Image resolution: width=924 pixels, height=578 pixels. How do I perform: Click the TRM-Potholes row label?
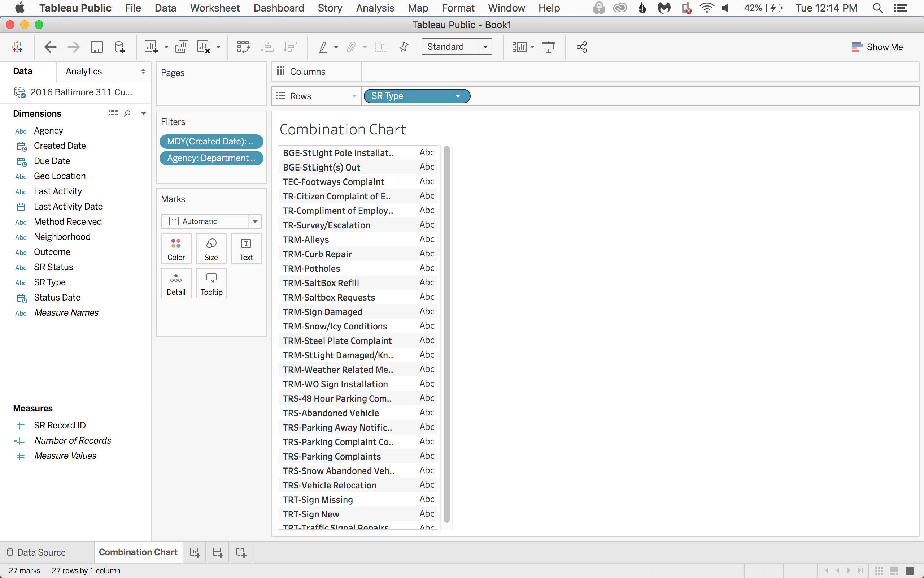click(x=311, y=269)
